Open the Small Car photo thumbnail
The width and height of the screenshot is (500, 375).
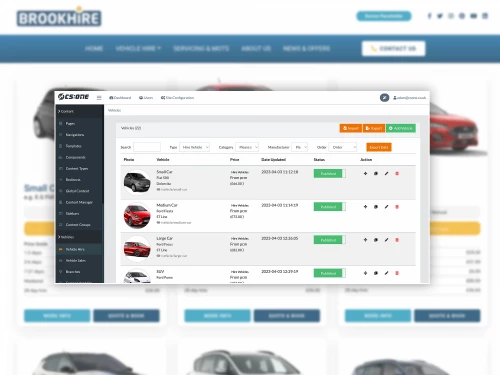[x=137, y=182]
